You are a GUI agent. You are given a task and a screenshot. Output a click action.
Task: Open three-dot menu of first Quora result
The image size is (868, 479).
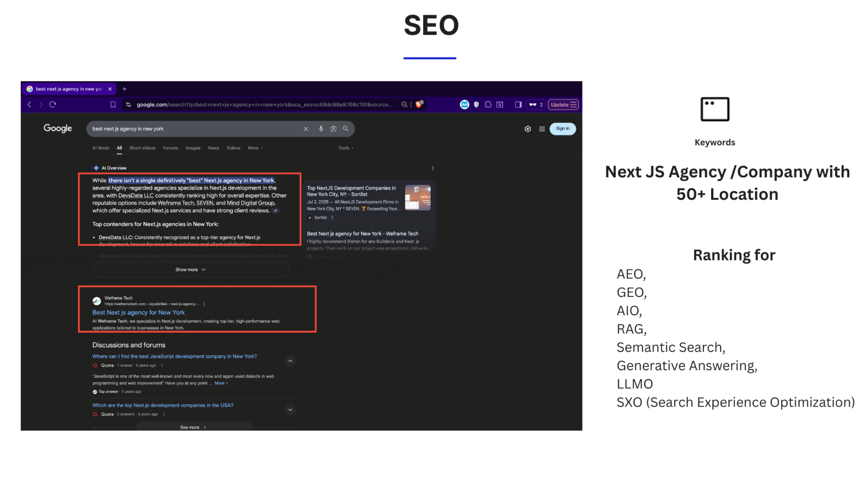click(162, 366)
